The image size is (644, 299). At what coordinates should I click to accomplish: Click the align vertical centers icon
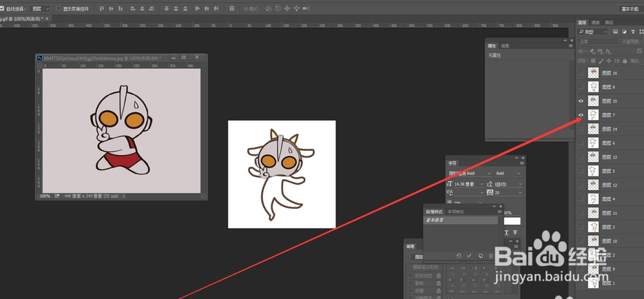110,9
